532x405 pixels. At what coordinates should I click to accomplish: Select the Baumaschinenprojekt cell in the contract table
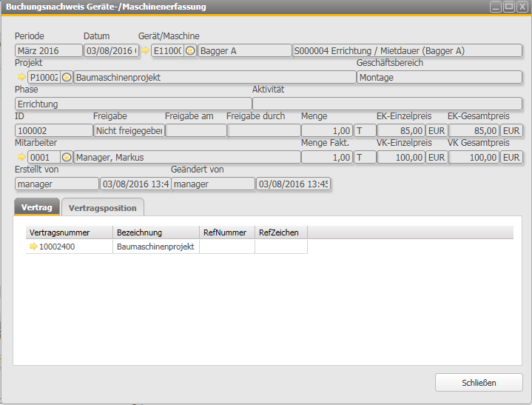[155, 247]
